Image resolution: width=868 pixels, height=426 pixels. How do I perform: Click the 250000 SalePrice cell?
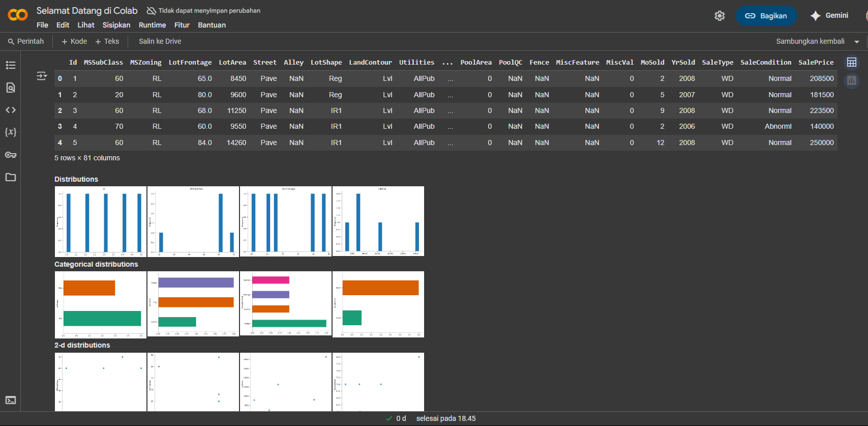tap(822, 143)
